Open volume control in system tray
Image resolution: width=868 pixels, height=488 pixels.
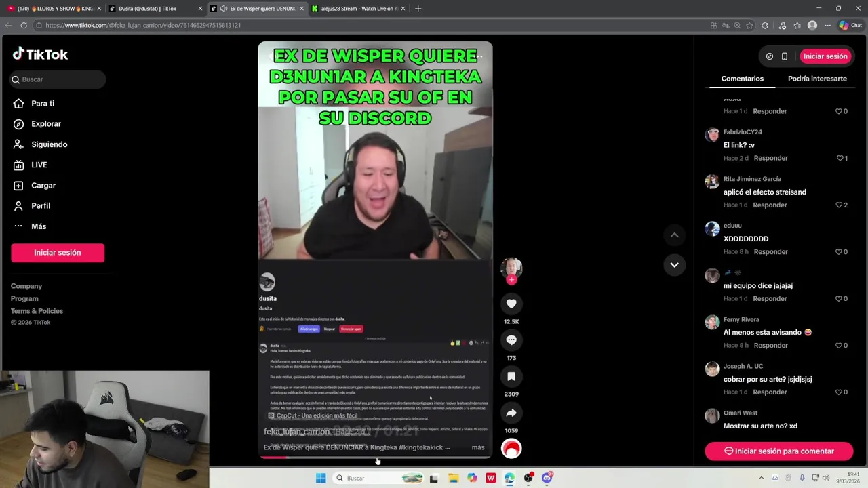tap(826, 478)
